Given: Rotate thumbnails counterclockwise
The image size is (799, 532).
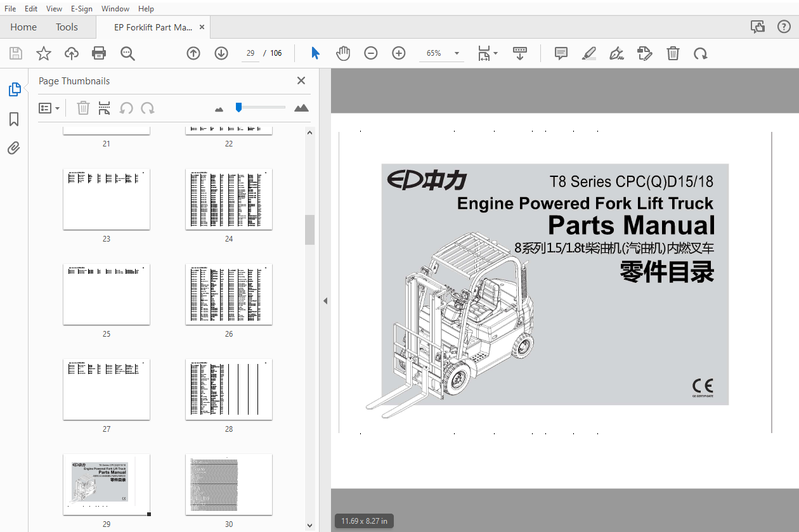Looking at the screenshot, I should pos(126,108).
